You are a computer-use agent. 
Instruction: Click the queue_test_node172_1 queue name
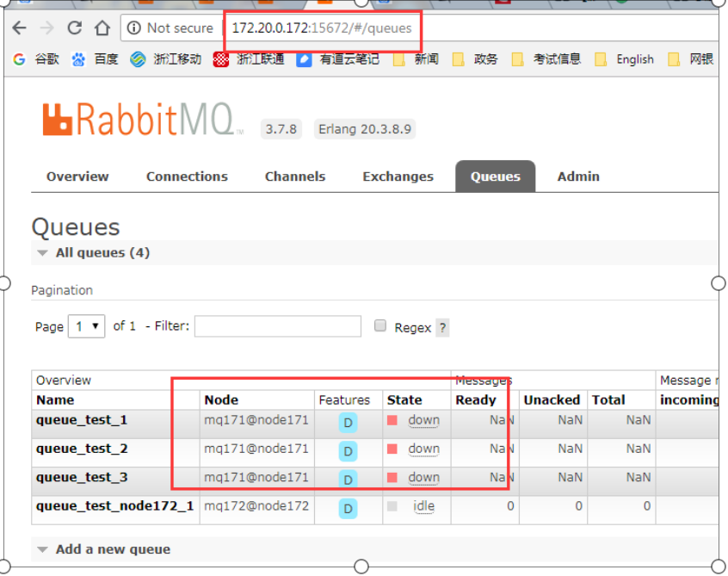click(114, 507)
